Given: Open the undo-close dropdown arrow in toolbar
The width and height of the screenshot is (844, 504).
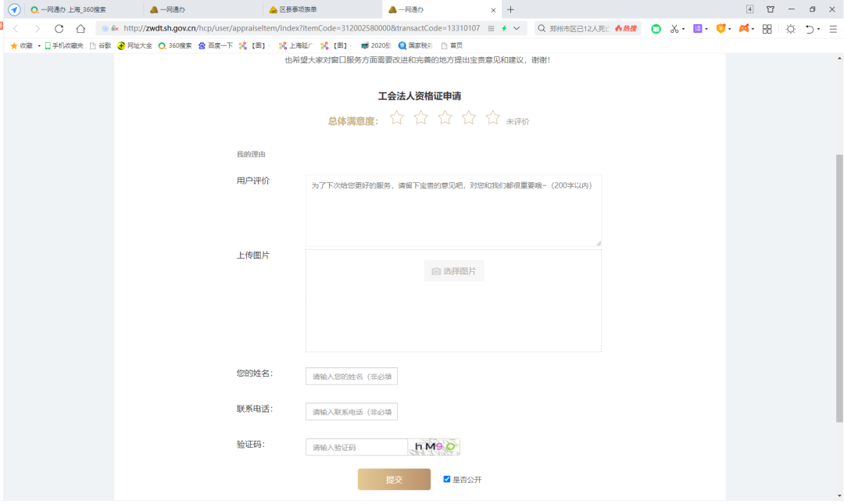Looking at the screenshot, I should [x=818, y=29].
